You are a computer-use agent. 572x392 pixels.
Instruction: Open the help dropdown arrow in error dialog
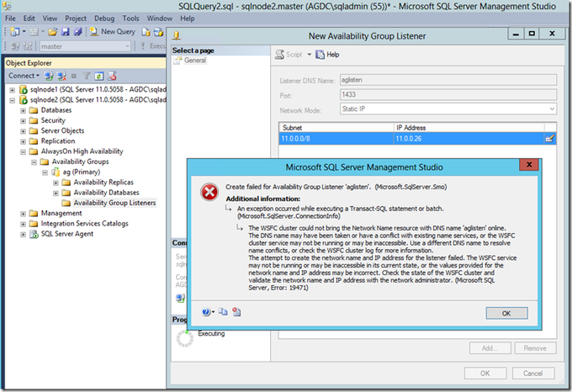213,312
